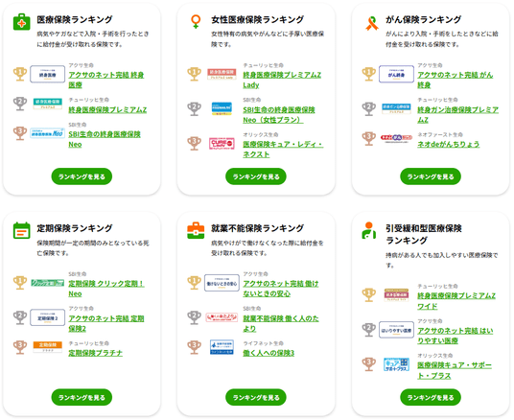Open ランキングを見る button in がん保険 card
Screen dimensions: 514x420
click(x=431, y=176)
